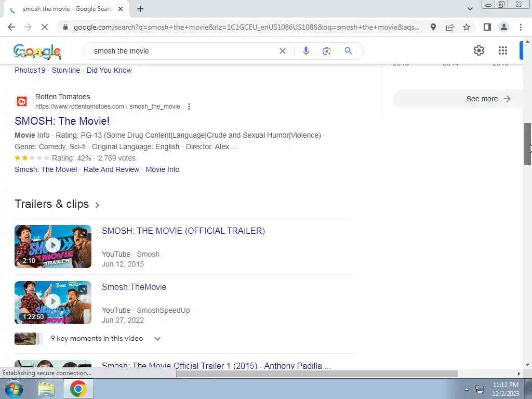
Task: Play the 1:22:50 video thumbnail
Action: tap(53, 302)
